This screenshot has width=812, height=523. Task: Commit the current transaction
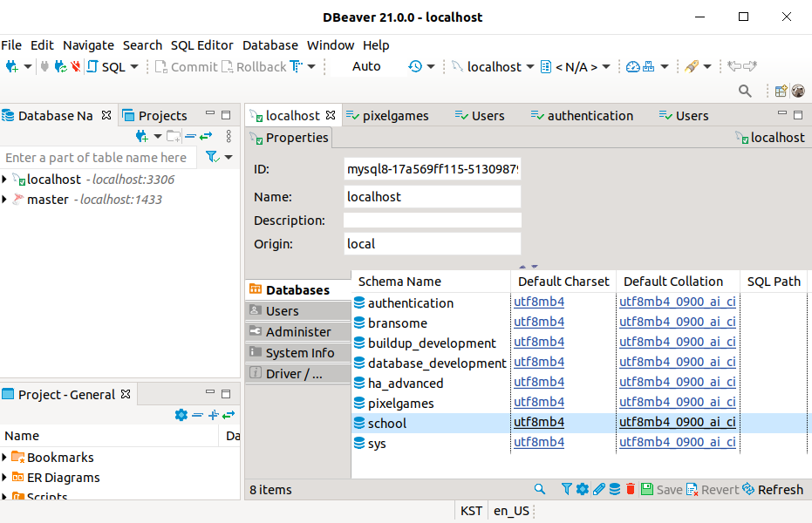click(186, 66)
